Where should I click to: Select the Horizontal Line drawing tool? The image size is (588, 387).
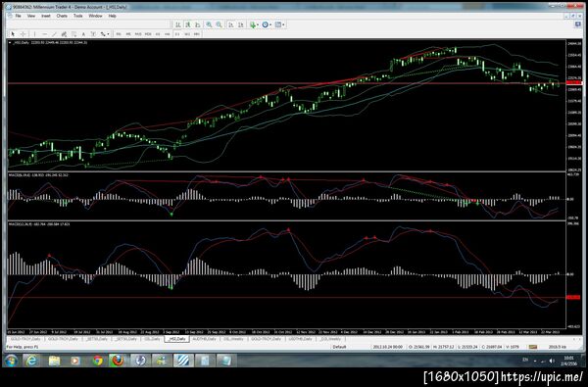click(45, 34)
